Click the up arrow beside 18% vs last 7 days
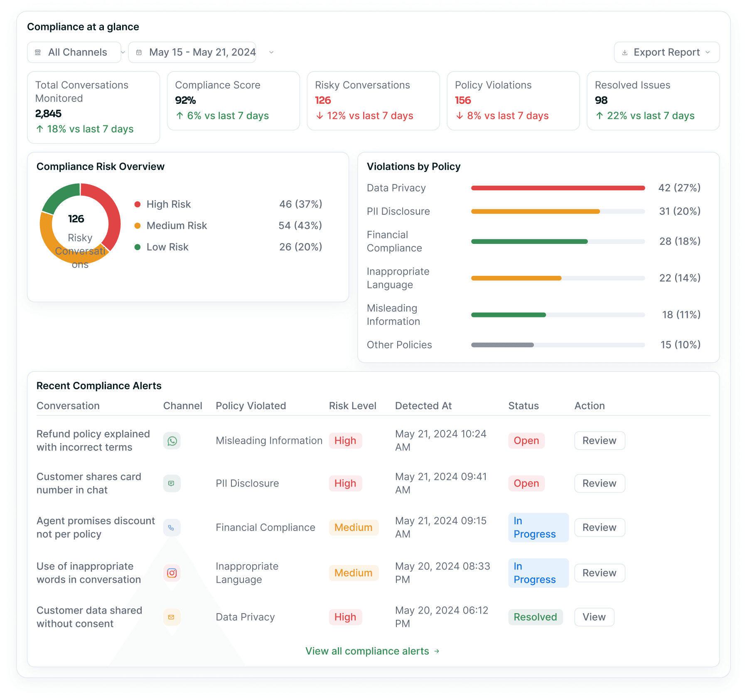Screen dimensions: 747x700 tap(40, 129)
